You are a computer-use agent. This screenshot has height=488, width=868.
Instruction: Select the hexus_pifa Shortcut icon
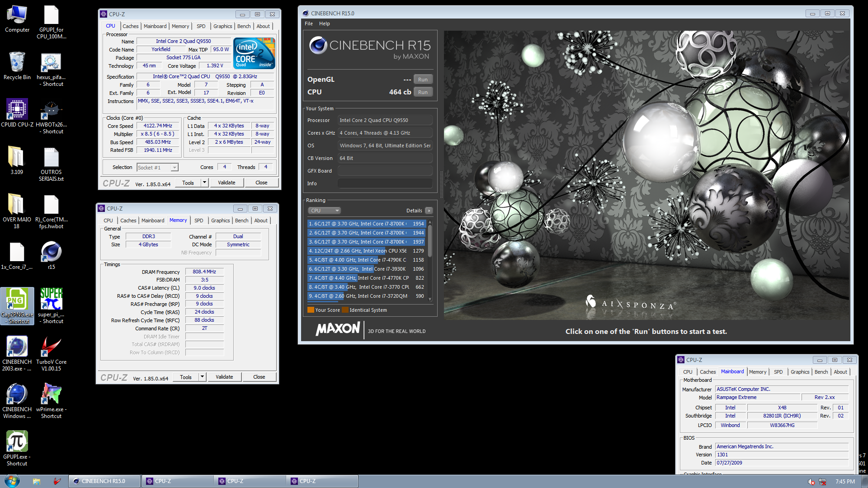tap(52, 69)
